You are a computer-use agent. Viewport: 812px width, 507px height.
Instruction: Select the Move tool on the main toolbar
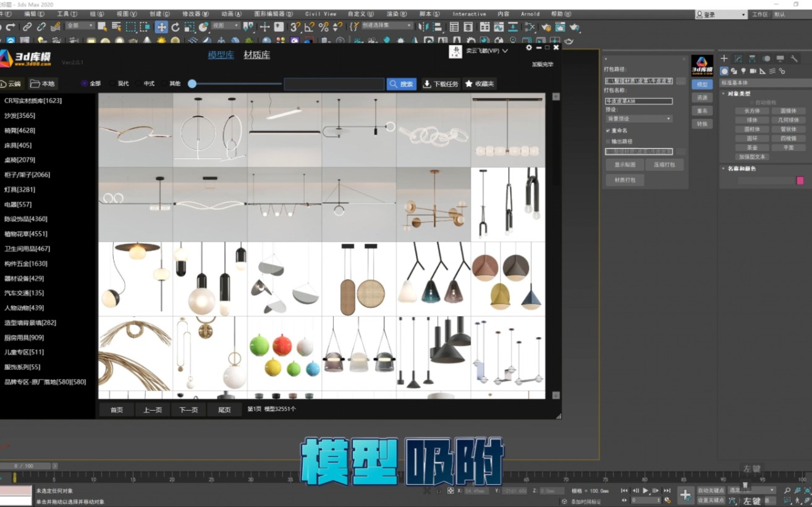coord(161,27)
